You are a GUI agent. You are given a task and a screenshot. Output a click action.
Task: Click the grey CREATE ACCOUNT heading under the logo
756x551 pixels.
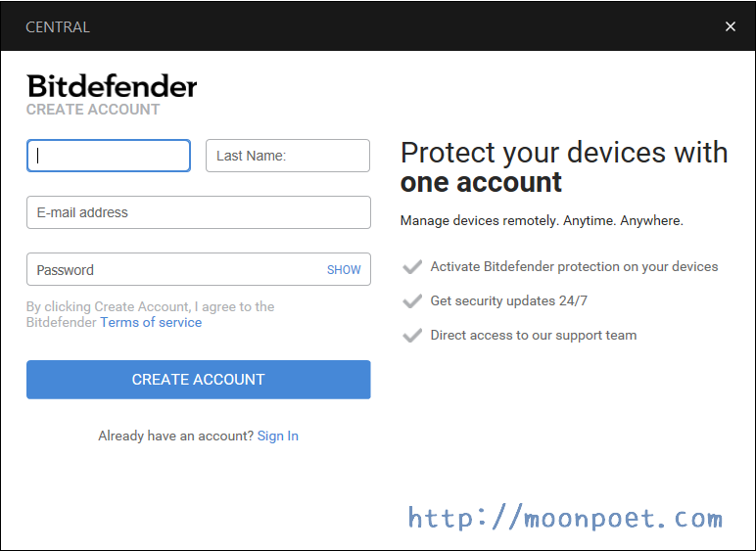pos(93,110)
